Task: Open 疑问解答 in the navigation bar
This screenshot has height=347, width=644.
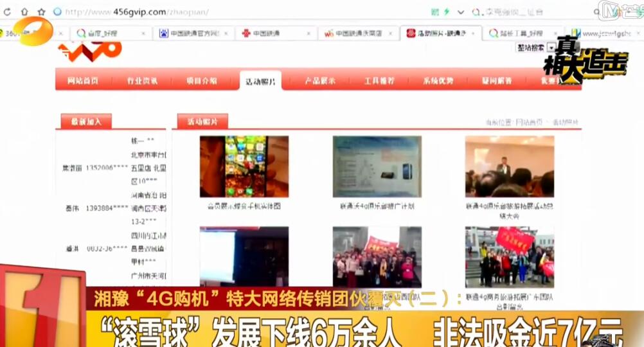Action: tap(497, 80)
